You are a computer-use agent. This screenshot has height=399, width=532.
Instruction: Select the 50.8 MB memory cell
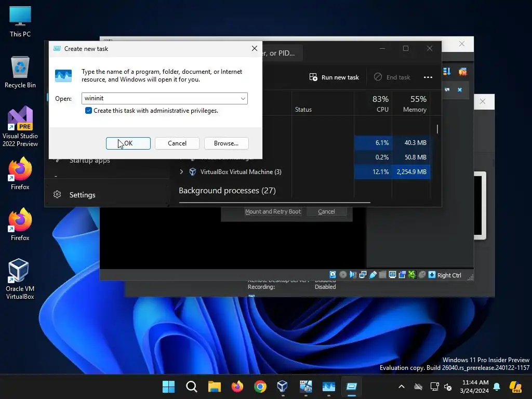click(411, 157)
